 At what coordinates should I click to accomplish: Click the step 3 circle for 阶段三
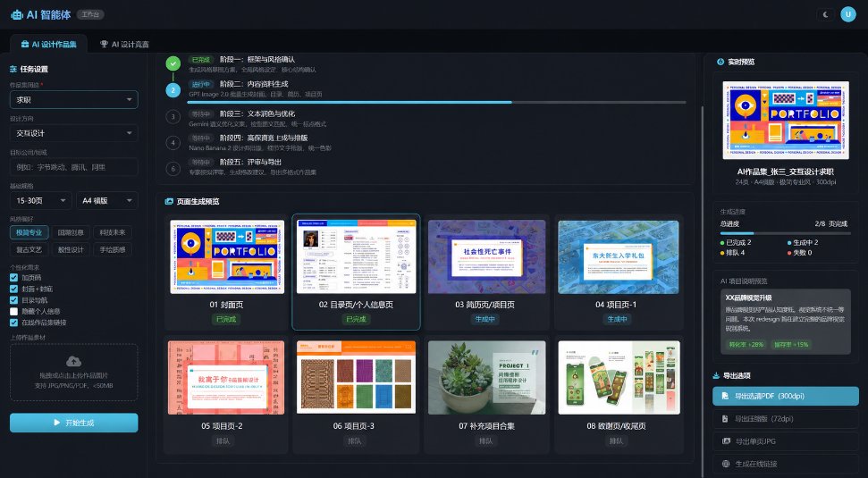(173, 117)
